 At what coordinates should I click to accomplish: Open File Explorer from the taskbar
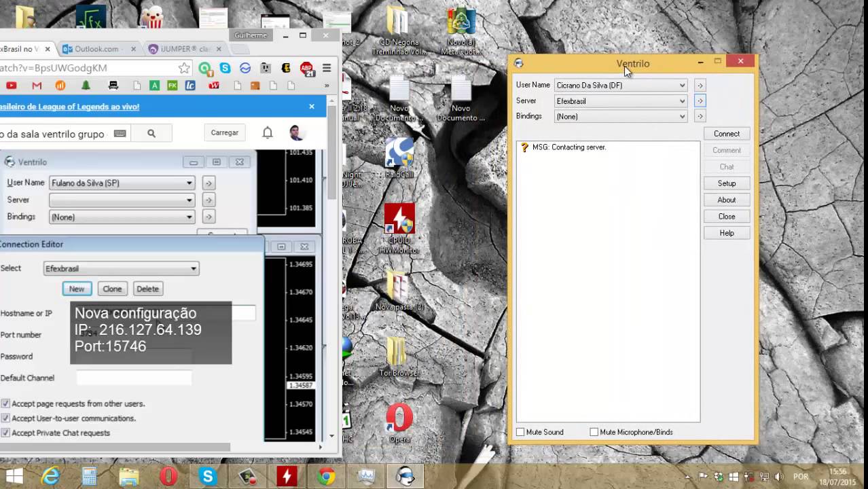(129, 477)
